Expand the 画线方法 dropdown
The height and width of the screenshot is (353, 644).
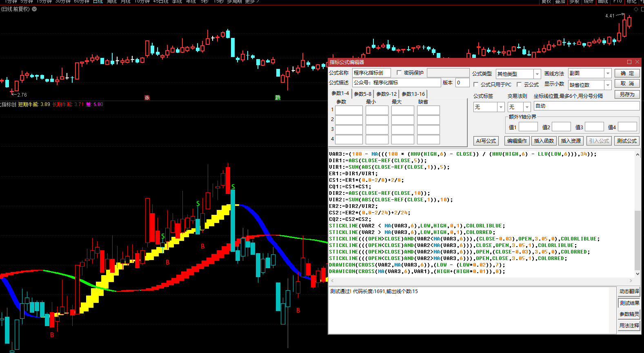tap(608, 73)
